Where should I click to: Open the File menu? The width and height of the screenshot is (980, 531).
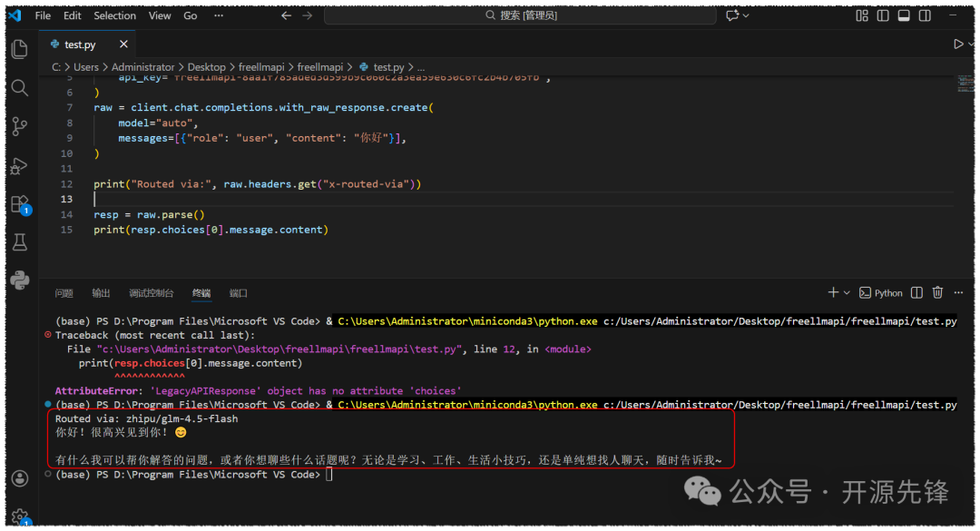pos(44,15)
